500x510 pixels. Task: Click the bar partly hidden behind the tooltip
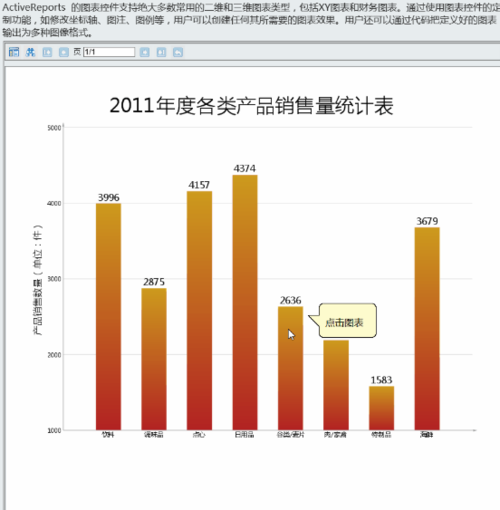336,385
